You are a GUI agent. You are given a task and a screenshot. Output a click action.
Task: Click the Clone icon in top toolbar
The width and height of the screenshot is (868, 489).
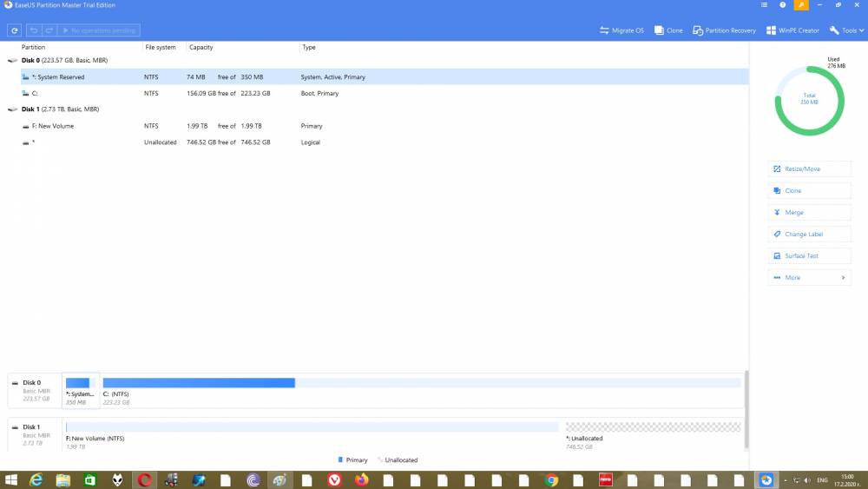[668, 30]
